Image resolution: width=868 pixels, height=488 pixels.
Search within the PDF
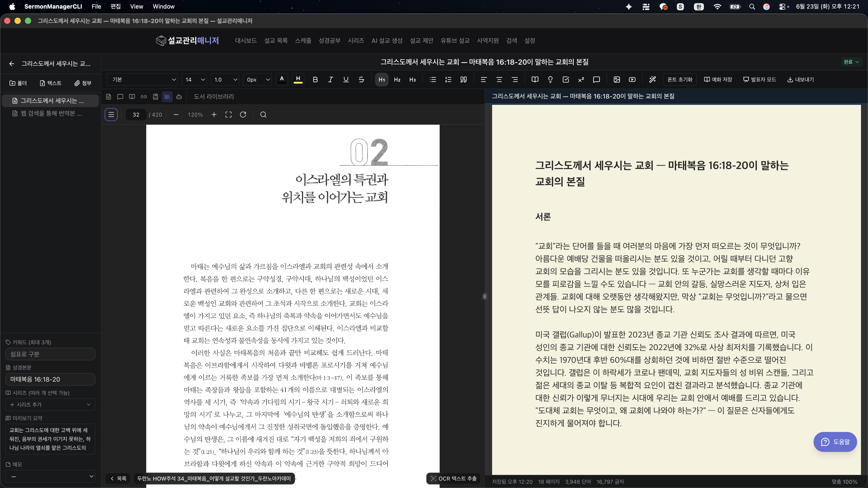[264, 115]
